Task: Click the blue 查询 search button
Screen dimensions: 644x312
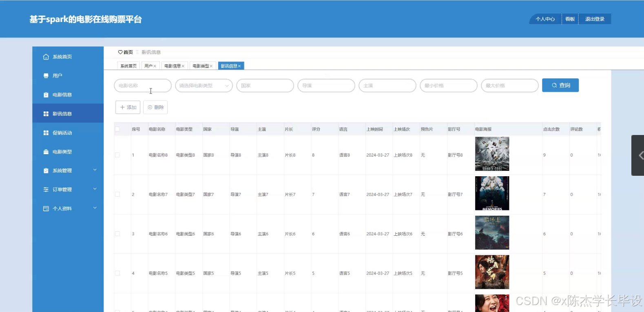Action: [560, 85]
